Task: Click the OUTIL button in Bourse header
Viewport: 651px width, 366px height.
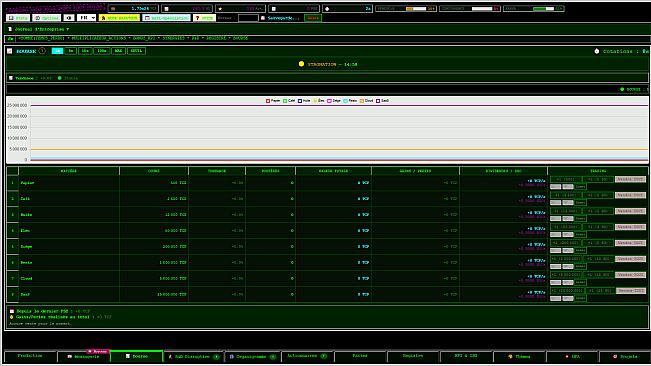Action: pyautogui.click(x=136, y=51)
